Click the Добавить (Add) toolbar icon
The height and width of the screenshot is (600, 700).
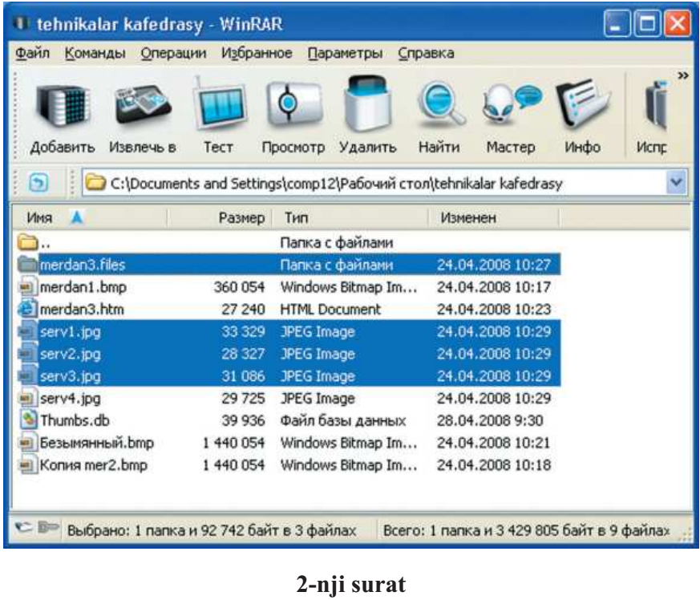pos(63,107)
